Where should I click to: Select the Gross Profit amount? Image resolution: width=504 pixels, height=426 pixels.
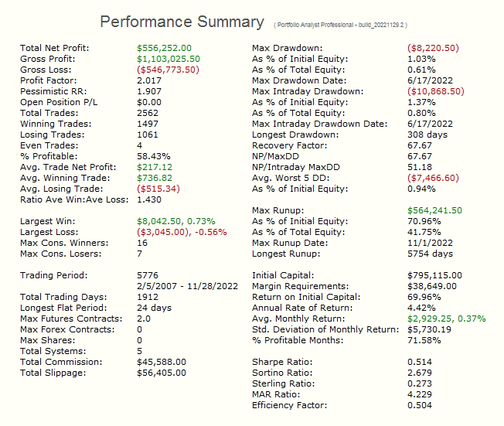coord(169,59)
